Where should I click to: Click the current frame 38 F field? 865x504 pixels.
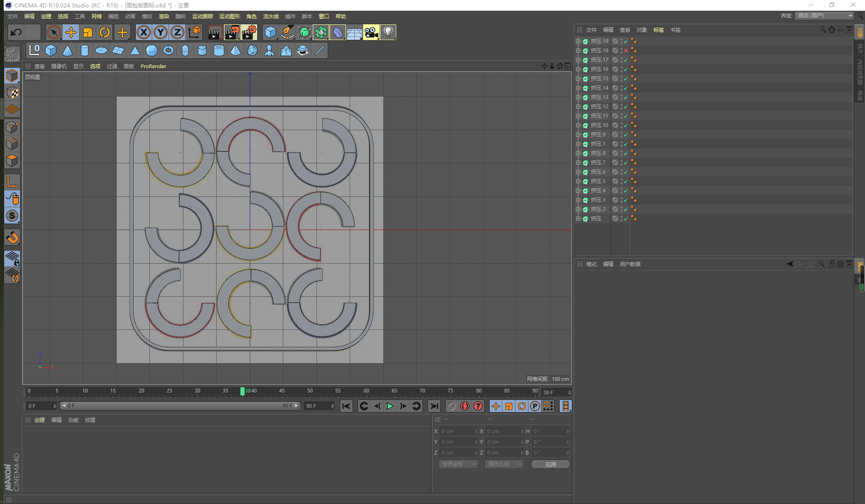click(x=556, y=392)
